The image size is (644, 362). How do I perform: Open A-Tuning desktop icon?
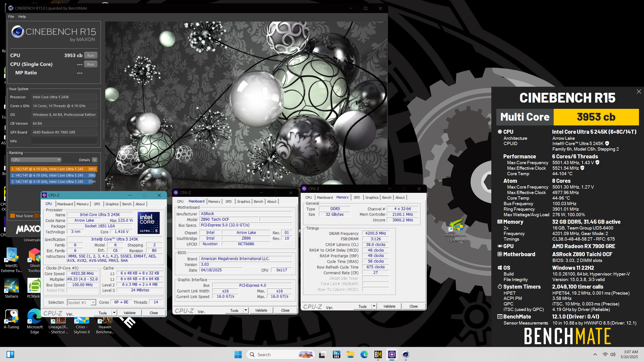point(12,319)
